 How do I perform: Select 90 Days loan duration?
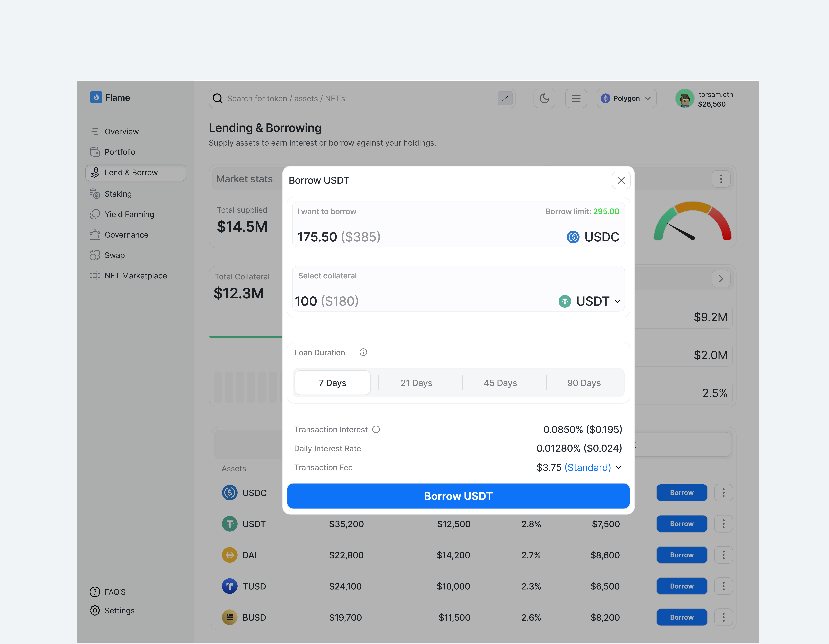(584, 383)
